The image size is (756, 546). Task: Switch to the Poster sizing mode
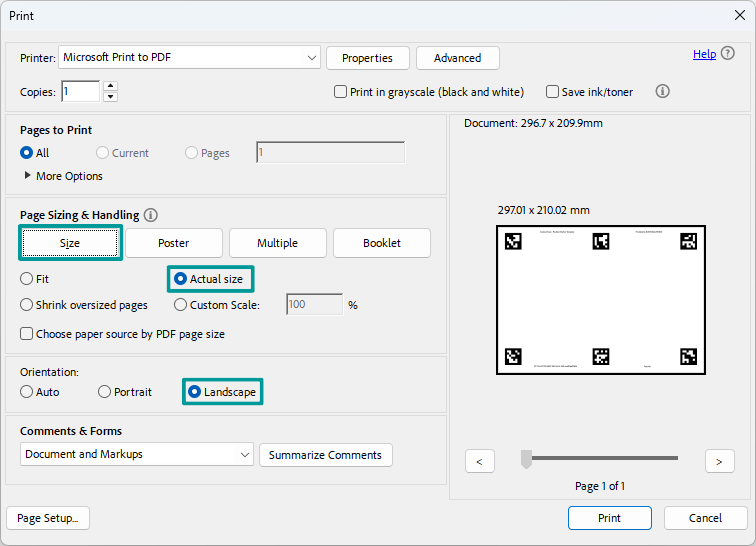click(x=173, y=243)
